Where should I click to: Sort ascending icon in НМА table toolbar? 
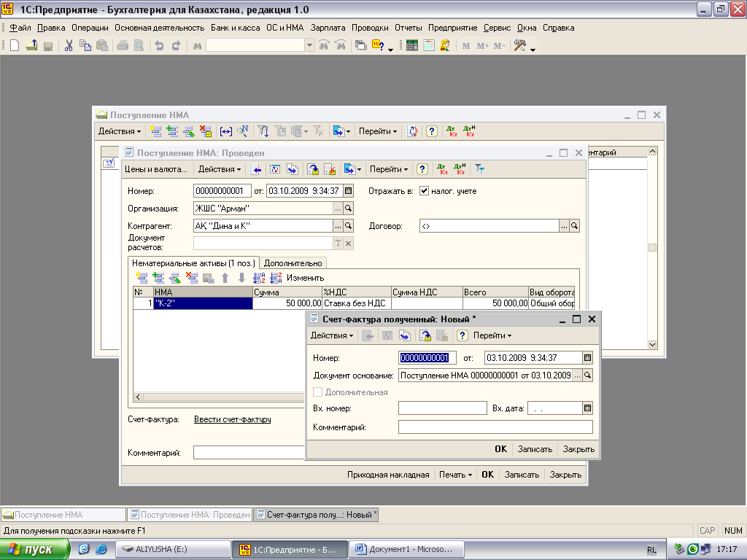[x=259, y=278]
